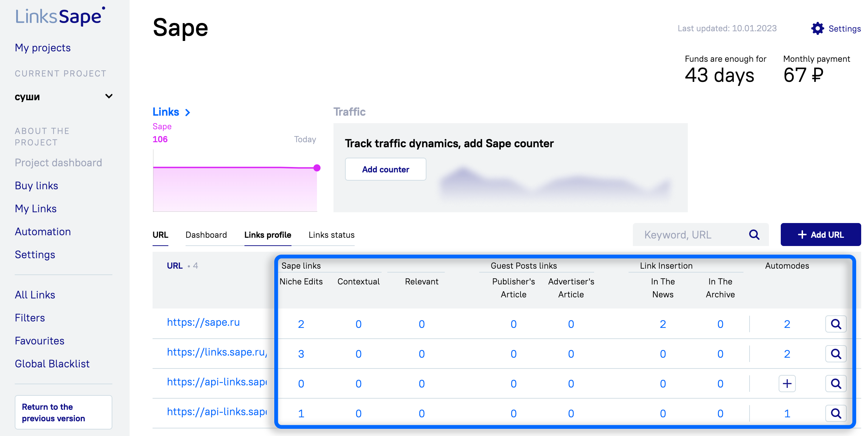
Task: Click the search magnifier in Keyword field
Action: (754, 235)
